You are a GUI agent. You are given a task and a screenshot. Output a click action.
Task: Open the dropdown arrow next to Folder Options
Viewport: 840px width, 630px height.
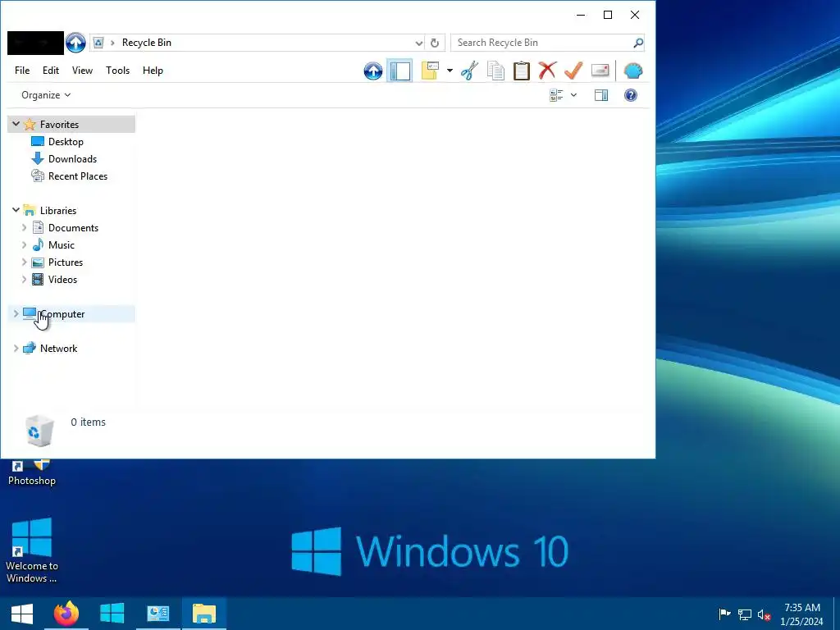(x=450, y=71)
